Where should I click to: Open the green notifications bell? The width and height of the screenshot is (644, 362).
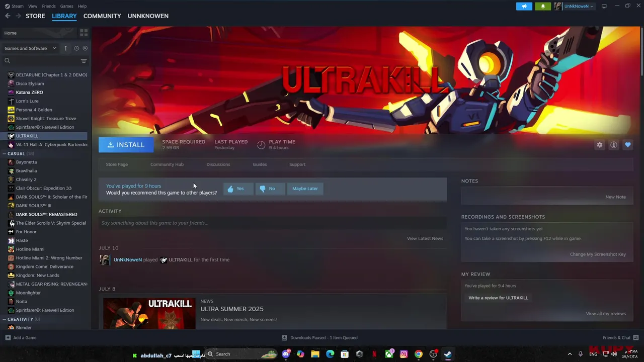[x=543, y=6]
